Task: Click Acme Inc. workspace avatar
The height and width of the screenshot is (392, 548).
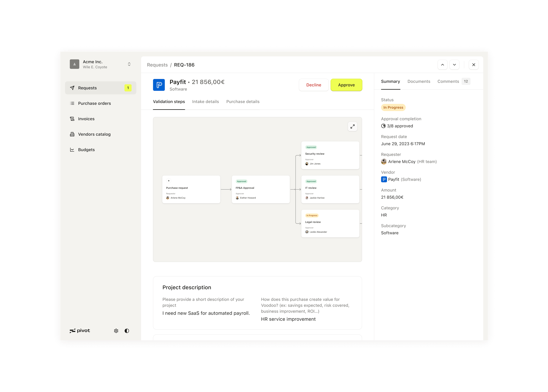Action: (75, 64)
